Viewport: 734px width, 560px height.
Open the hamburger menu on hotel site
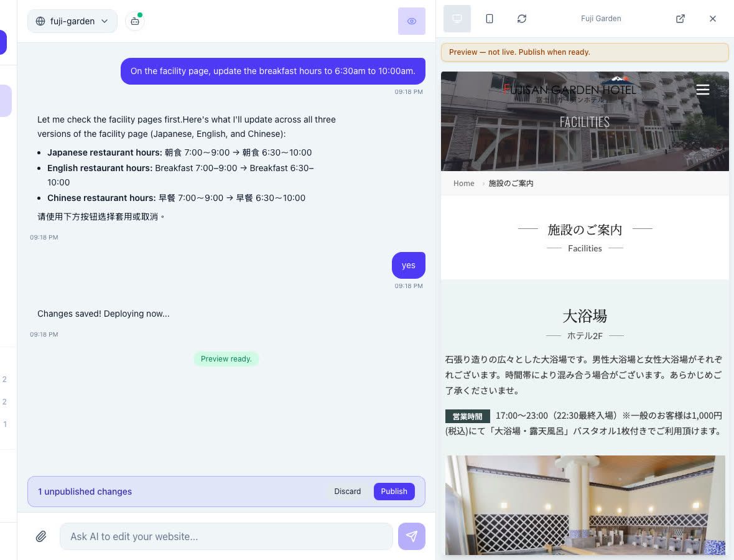[x=702, y=90]
